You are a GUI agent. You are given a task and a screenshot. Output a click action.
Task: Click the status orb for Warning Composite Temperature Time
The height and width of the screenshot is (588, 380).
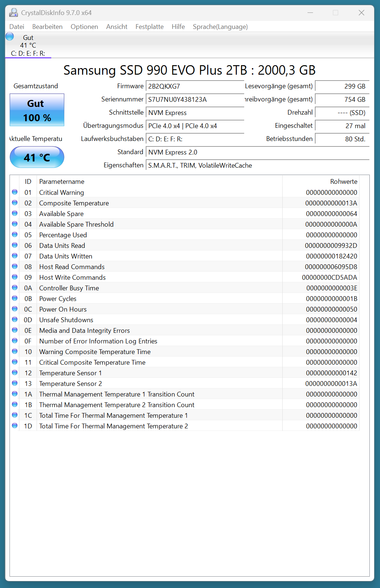(x=15, y=351)
